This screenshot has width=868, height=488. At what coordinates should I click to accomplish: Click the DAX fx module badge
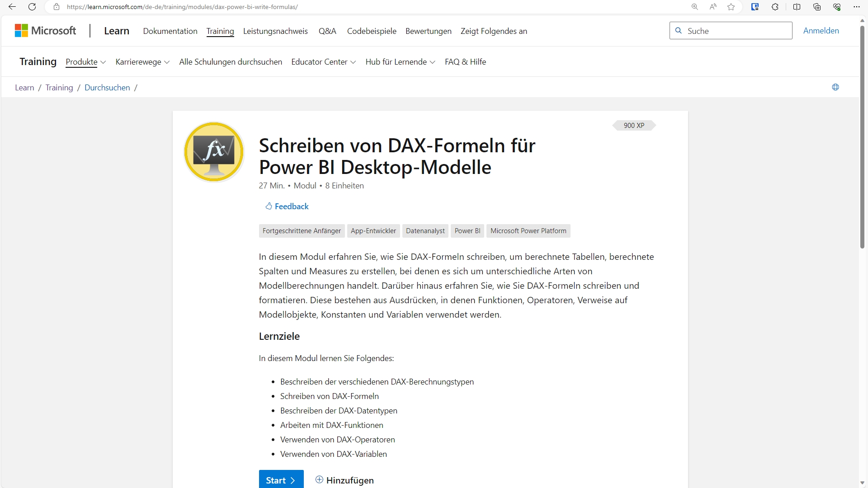click(214, 152)
